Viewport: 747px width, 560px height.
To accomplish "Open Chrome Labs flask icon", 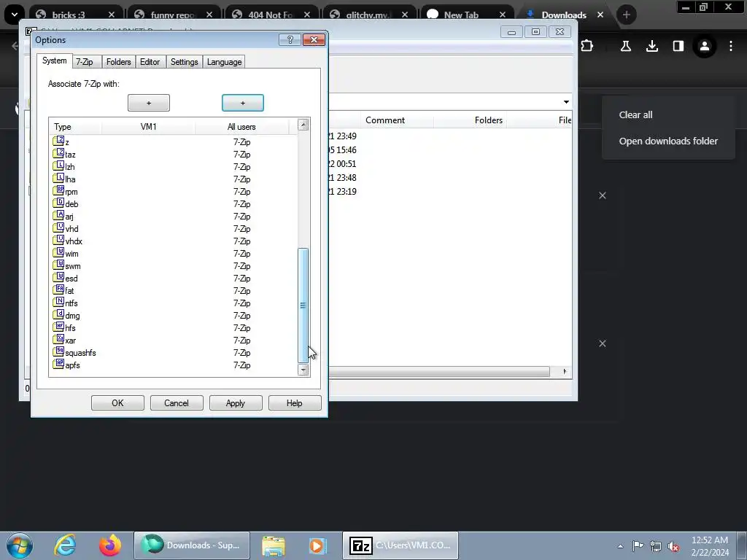I will (x=625, y=46).
